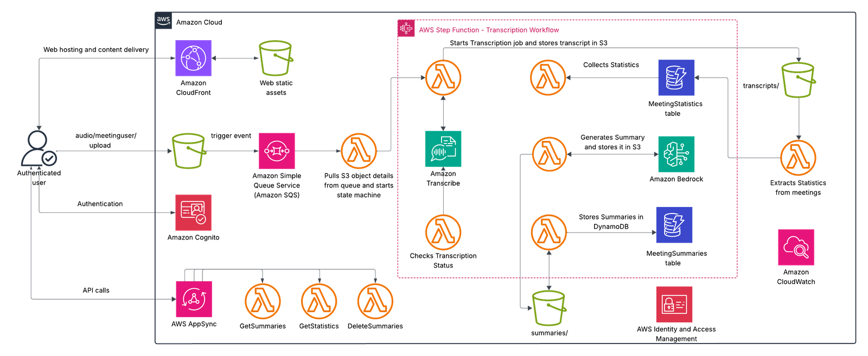Click the 'Amazon Cloud' title text
This screenshot has width=868, height=356.
click(x=199, y=22)
